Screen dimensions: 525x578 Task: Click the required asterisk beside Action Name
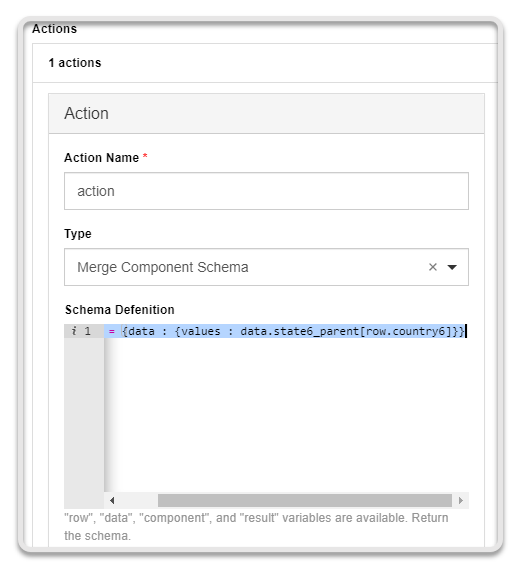pos(145,156)
